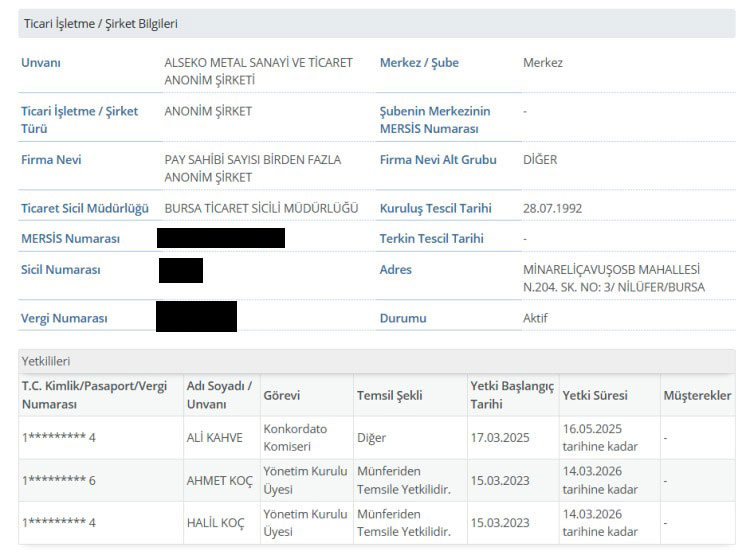Click the 'Vergi Numarası' label

pyautogui.click(x=64, y=318)
